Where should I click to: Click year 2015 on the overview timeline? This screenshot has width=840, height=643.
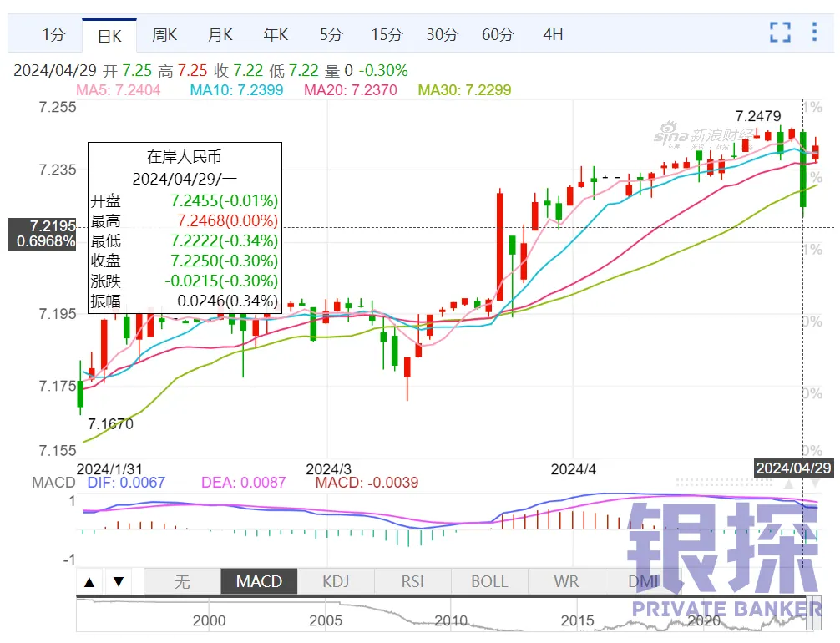(x=578, y=620)
